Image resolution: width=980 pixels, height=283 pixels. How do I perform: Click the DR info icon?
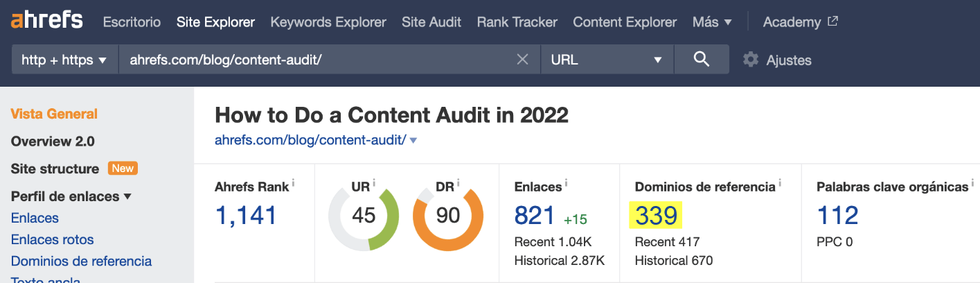[458, 183]
